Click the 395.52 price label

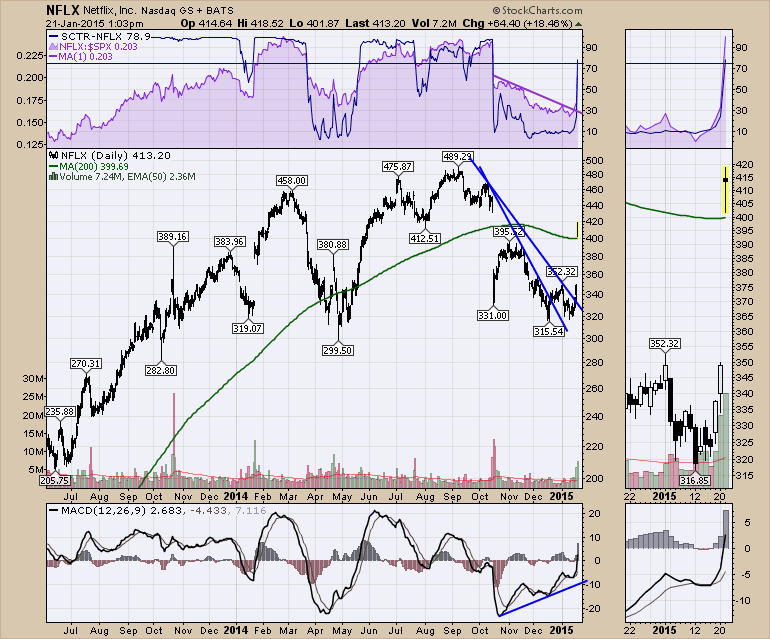pyautogui.click(x=509, y=231)
